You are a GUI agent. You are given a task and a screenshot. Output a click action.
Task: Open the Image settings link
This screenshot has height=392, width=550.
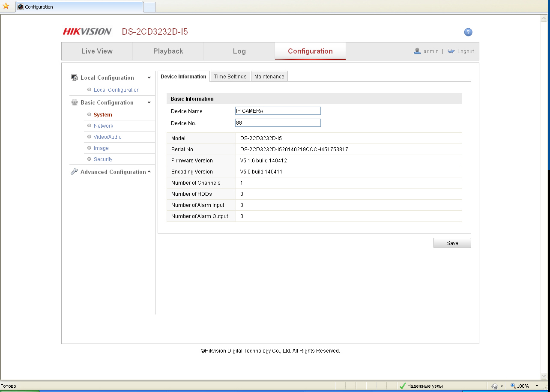coord(101,148)
